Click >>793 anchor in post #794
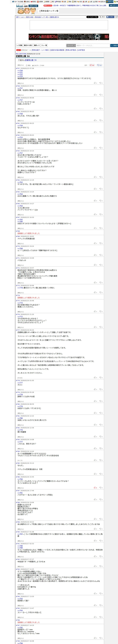 point(20,599)
